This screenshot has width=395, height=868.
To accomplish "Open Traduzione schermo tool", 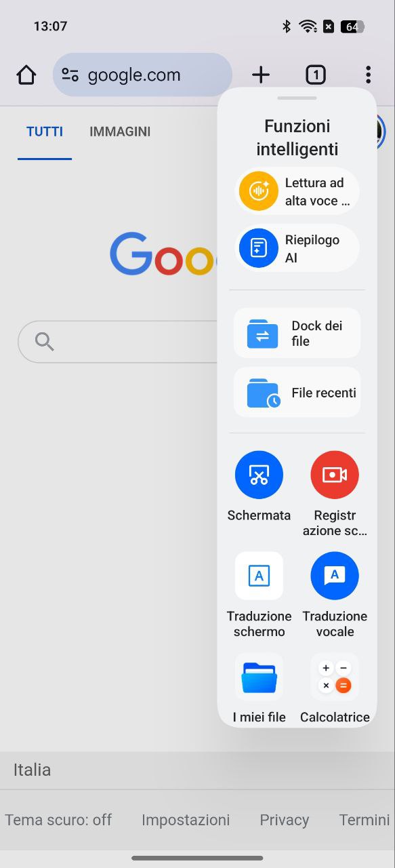I will 259,595.
